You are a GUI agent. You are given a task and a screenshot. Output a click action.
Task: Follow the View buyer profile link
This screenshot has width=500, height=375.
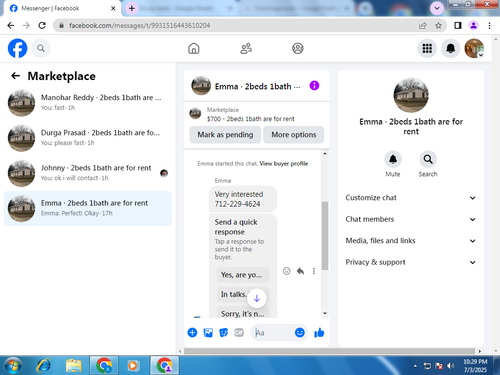[x=284, y=164]
